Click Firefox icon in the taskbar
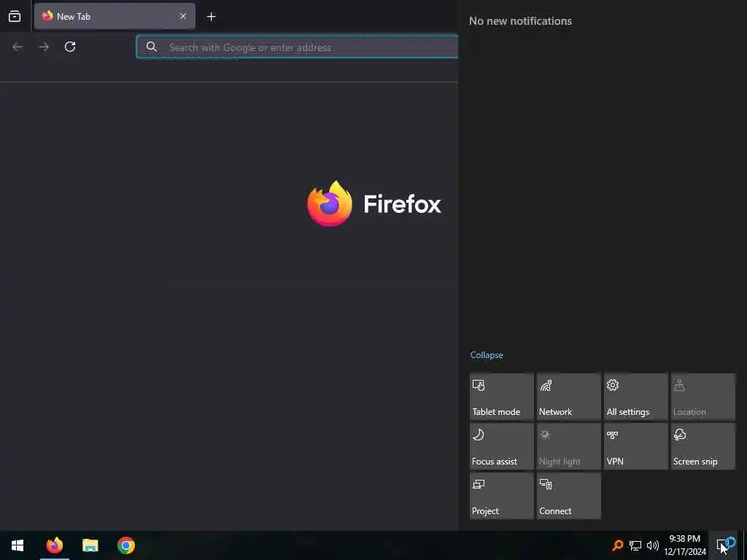 tap(55, 545)
